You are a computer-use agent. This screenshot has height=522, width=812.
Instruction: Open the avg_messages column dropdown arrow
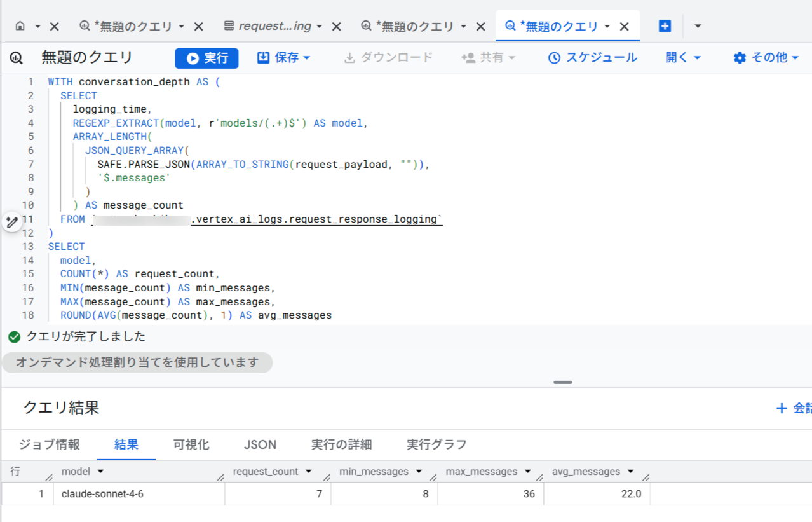tap(630, 472)
